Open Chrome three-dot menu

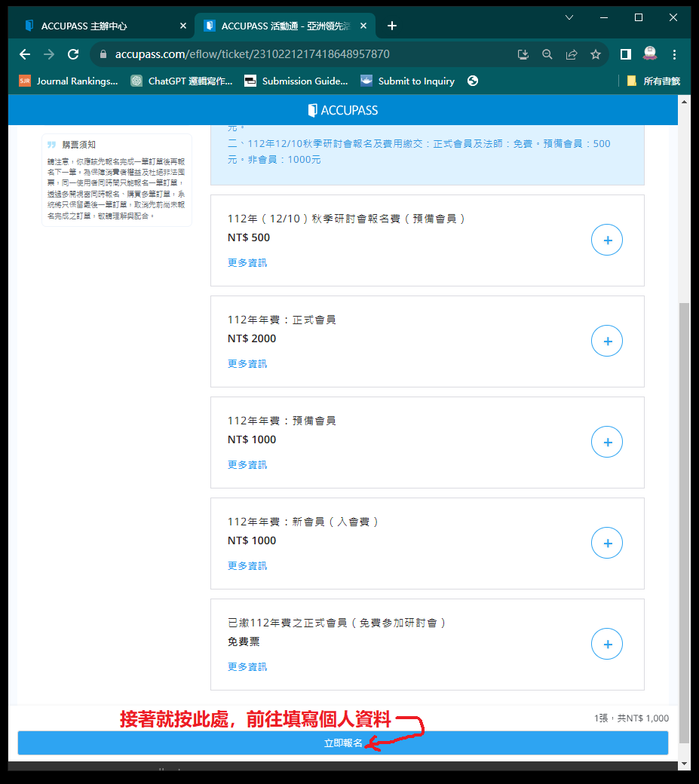click(x=674, y=54)
